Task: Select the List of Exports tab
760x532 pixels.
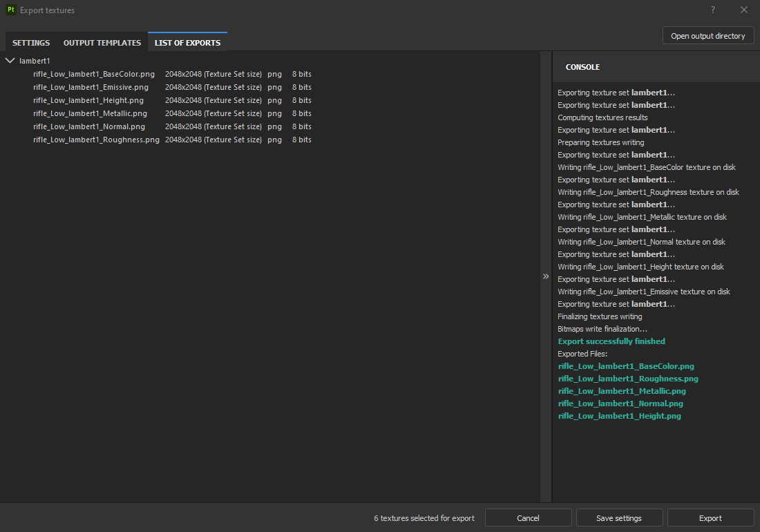Action: [x=187, y=43]
